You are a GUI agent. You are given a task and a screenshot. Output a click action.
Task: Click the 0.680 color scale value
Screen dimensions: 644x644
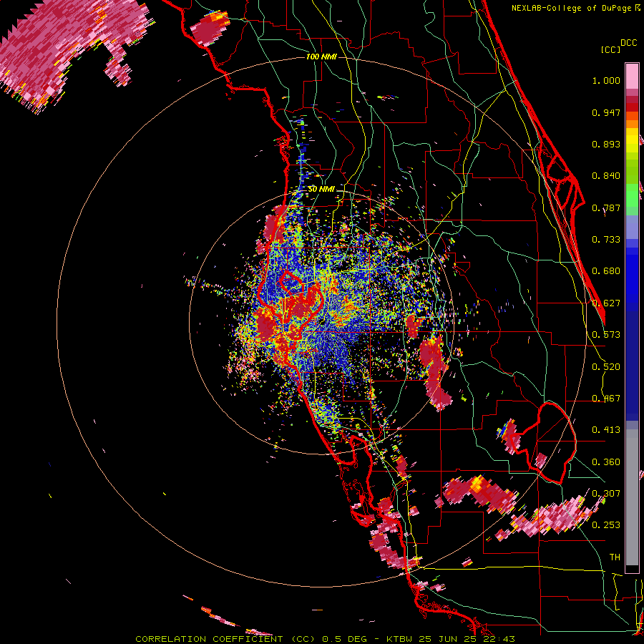606,271
